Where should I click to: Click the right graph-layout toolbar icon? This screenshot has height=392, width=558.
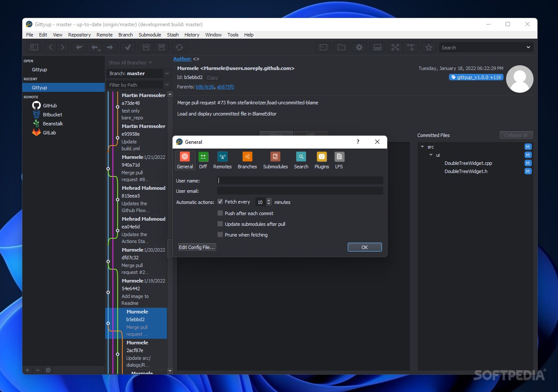411,47
